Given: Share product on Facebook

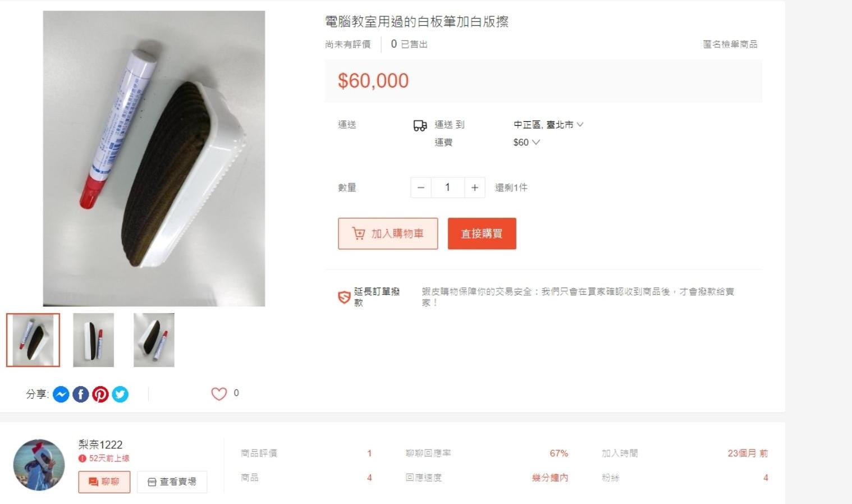Looking at the screenshot, I should pyautogui.click(x=81, y=395).
